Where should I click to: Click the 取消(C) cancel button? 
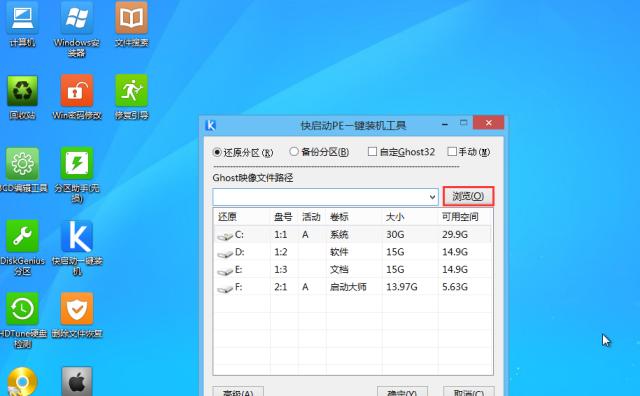coord(469,392)
